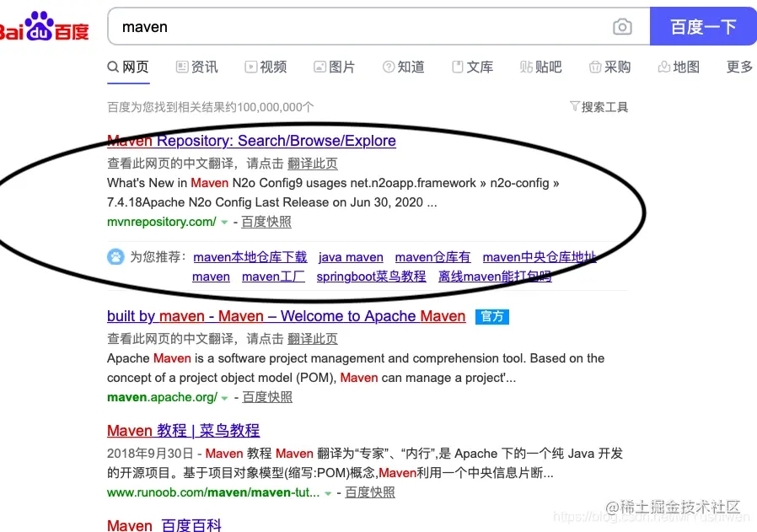Click the 图片 image search icon
This screenshot has height=532, width=757.
tap(319, 67)
